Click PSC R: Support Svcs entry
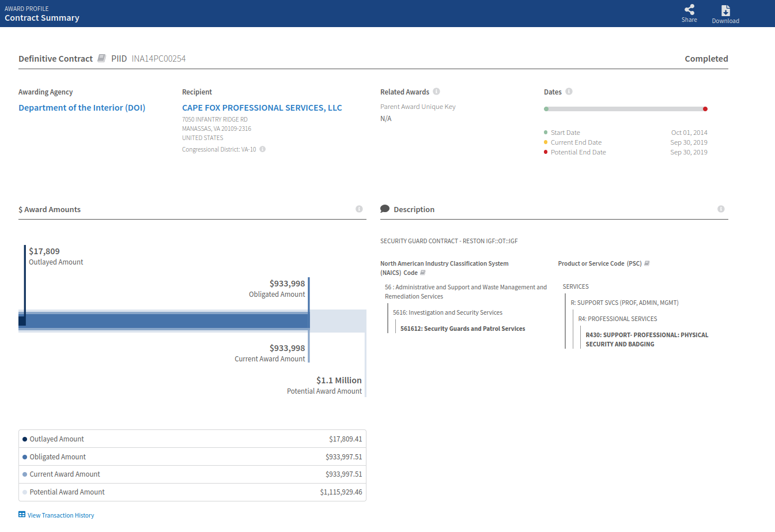This screenshot has height=532, width=775. [625, 303]
